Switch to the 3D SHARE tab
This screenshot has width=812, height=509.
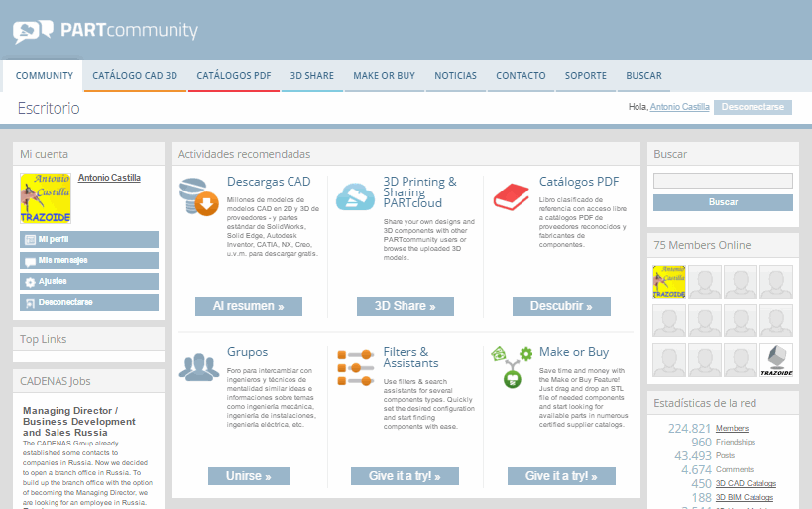coord(311,75)
